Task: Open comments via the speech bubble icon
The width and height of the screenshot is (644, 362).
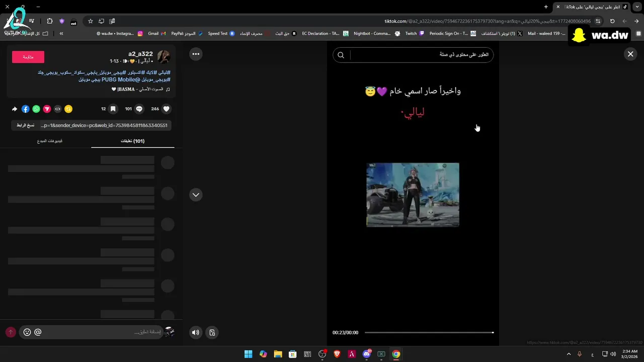Action: click(139, 109)
